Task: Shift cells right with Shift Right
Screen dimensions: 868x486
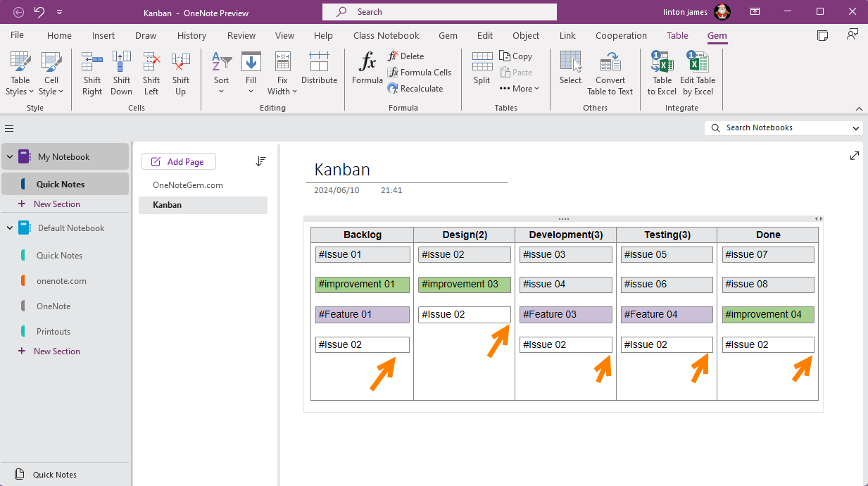Action: [92, 73]
